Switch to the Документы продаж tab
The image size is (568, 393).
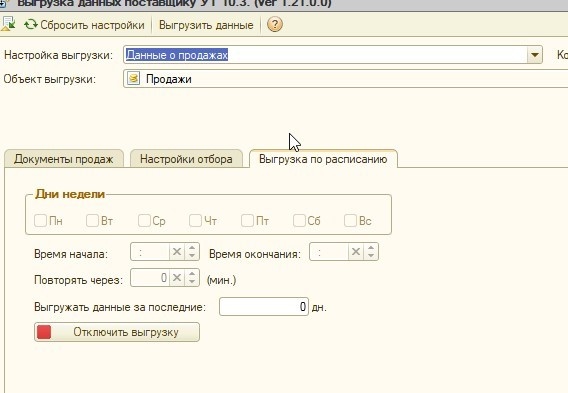(x=64, y=159)
